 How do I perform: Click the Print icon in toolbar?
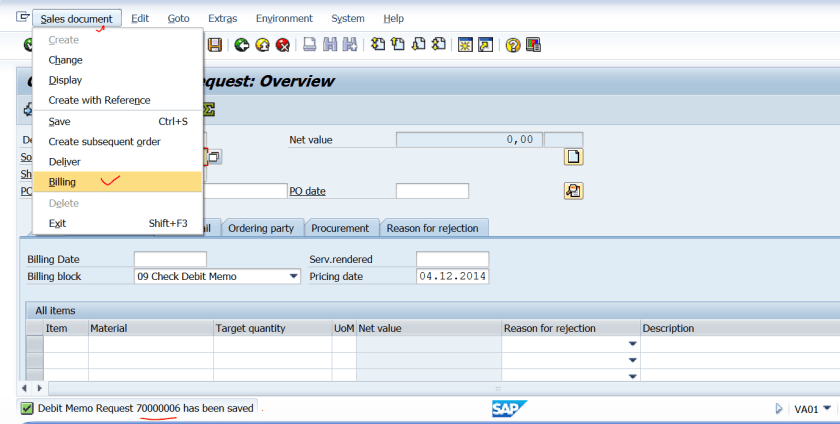(310, 45)
